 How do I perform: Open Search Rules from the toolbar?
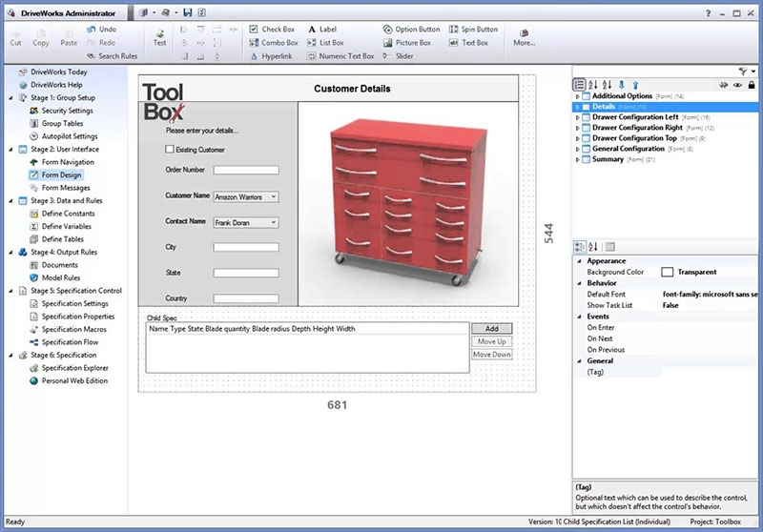[112, 56]
